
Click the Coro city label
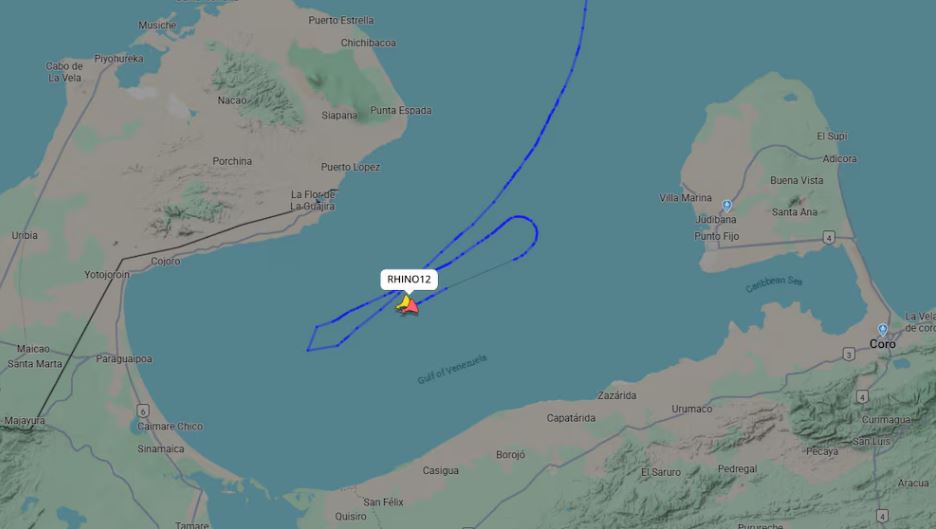(882, 344)
